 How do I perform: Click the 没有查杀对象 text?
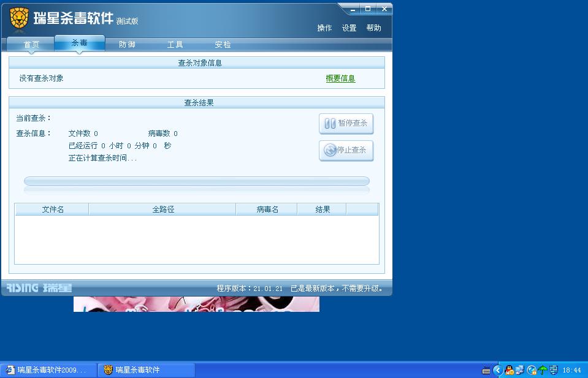[41, 78]
